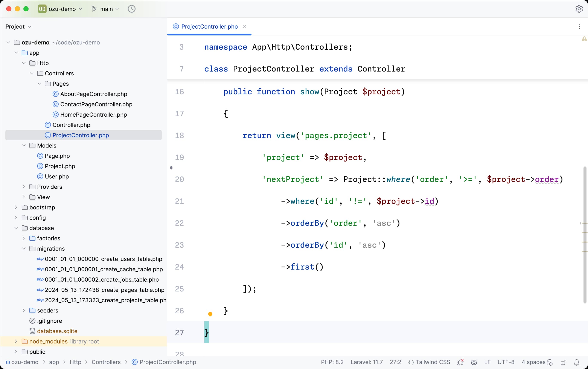Click the file warning triangle indicator
The height and width of the screenshot is (369, 588).
pos(584,39)
